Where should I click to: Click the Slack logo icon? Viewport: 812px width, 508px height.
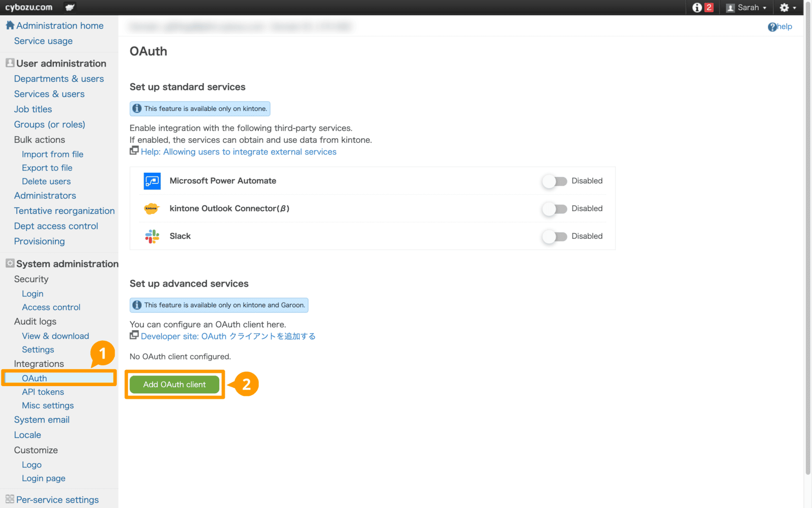tap(152, 236)
